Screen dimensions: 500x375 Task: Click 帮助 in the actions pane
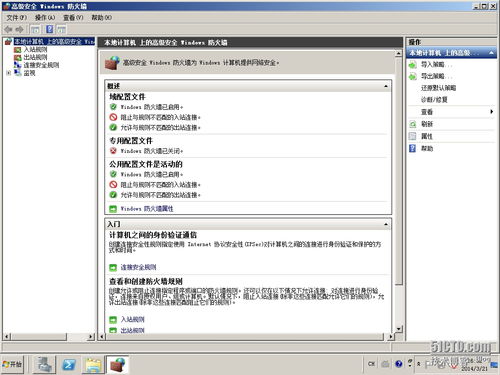click(x=427, y=148)
